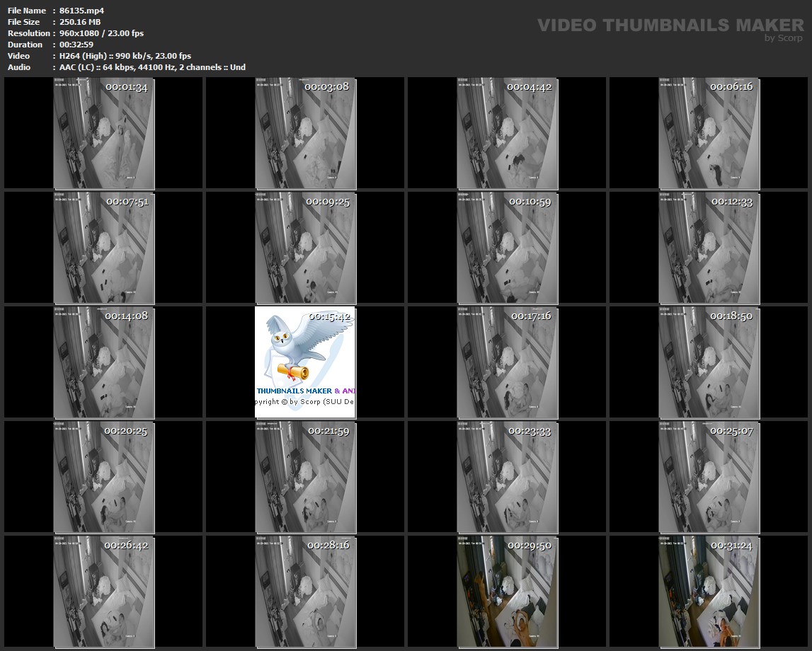Open the color frame at 00:29:50
Viewport: 812px width, 651px height.
coord(507,592)
